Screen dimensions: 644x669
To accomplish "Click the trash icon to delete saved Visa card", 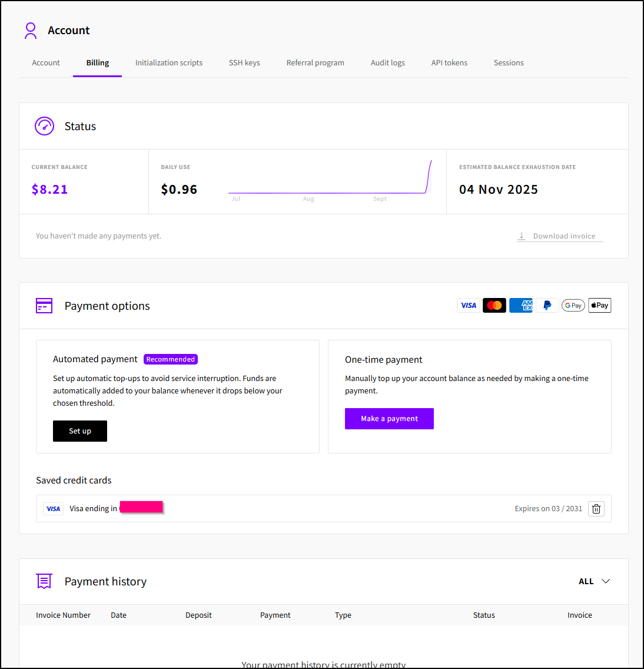I will coord(596,509).
